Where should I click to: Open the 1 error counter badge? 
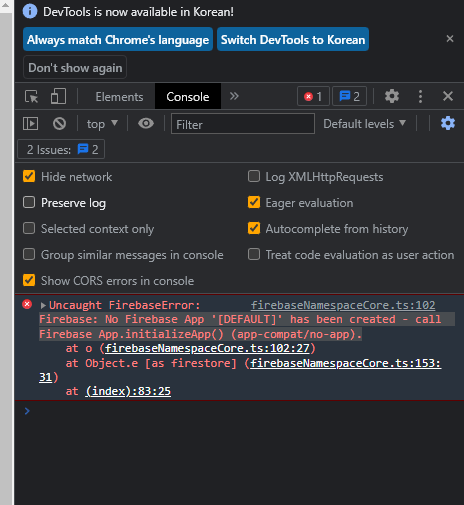pos(313,96)
